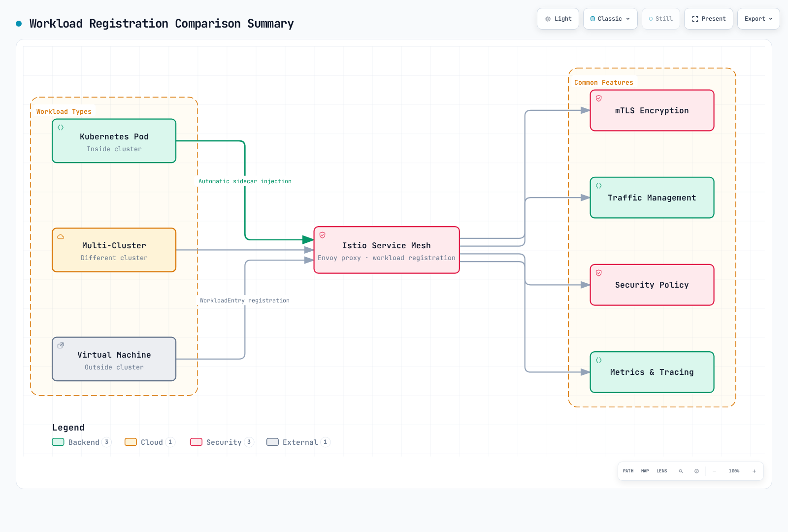Switch to the LENS view mode
This screenshot has height=532, width=788.
pos(662,471)
